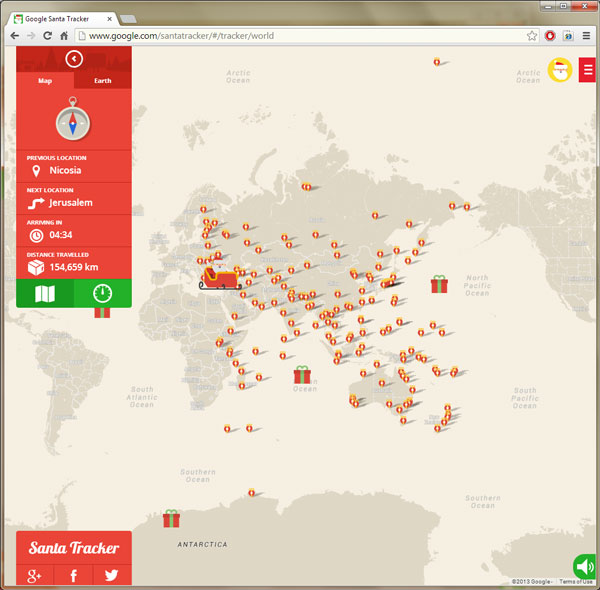
Task: Switch to the Map tab
Action: tap(45, 81)
